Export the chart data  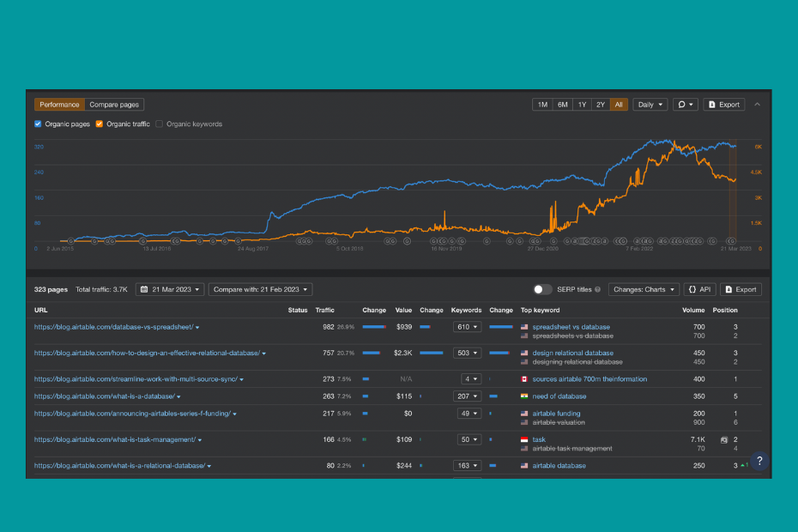coord(724,105)
